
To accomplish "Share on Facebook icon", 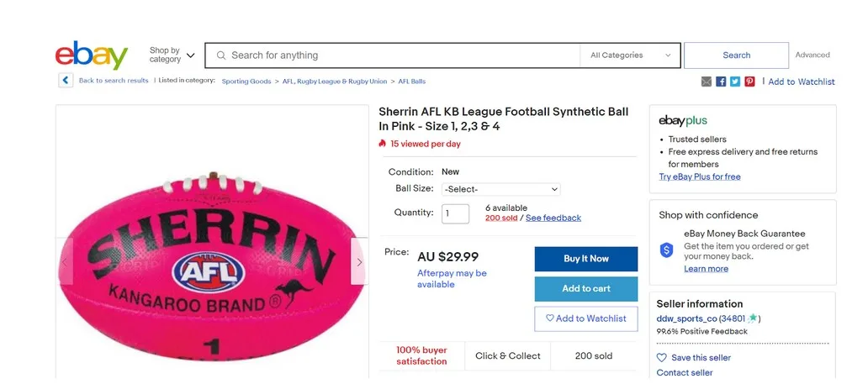I will click(x=721, y=82).
